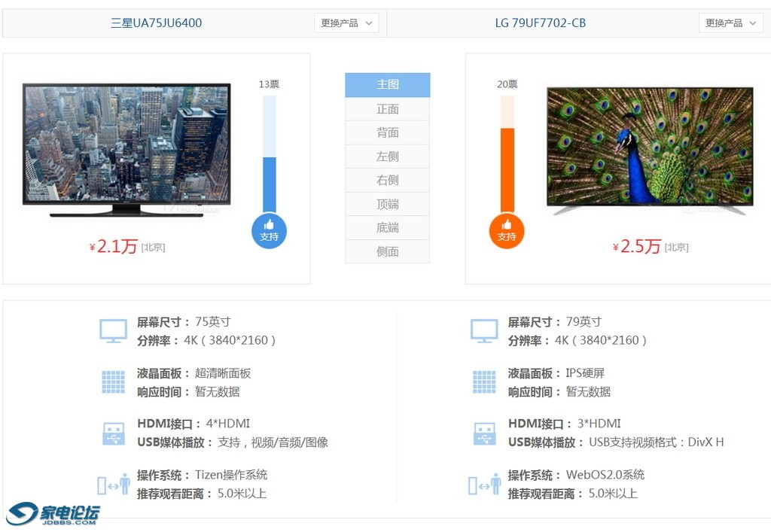
Task: Click the LCD panel grid icon beside 超清晰面板
Action: point(113,382)
